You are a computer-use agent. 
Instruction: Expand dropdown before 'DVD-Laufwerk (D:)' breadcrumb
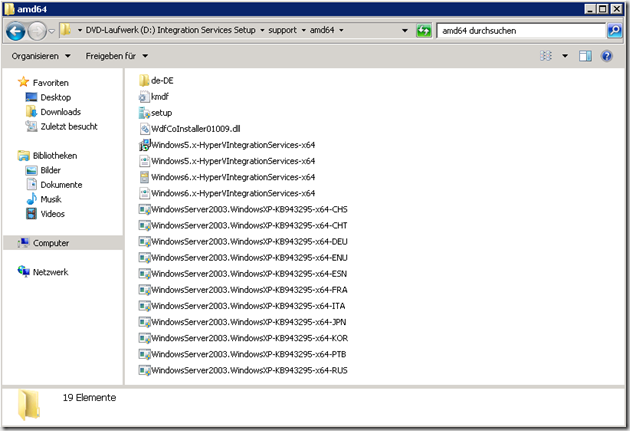pyautogui.click(x=80, y=31)
